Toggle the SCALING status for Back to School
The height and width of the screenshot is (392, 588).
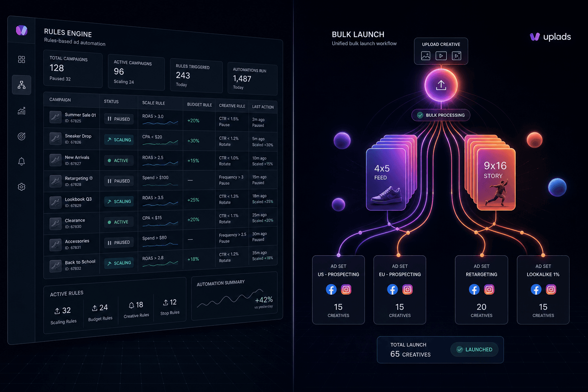coord(119,263)
